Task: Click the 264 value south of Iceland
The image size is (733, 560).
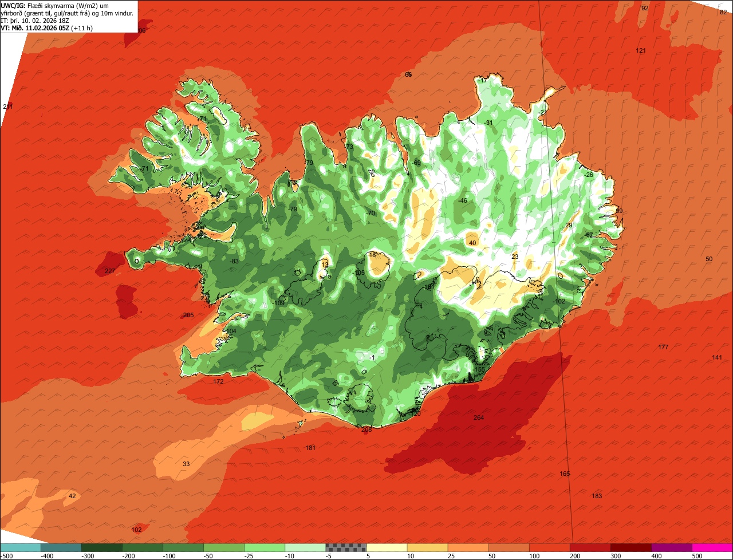Action: pyautogui.click(x=479, y=417)
